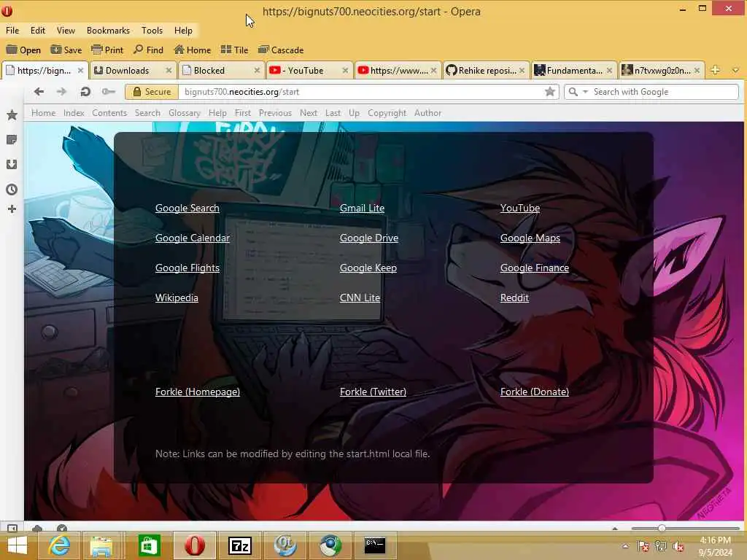The image size is (747, 560).
Task: Open 7-Zip from the taskbar
Action: [x=239, y=545]
